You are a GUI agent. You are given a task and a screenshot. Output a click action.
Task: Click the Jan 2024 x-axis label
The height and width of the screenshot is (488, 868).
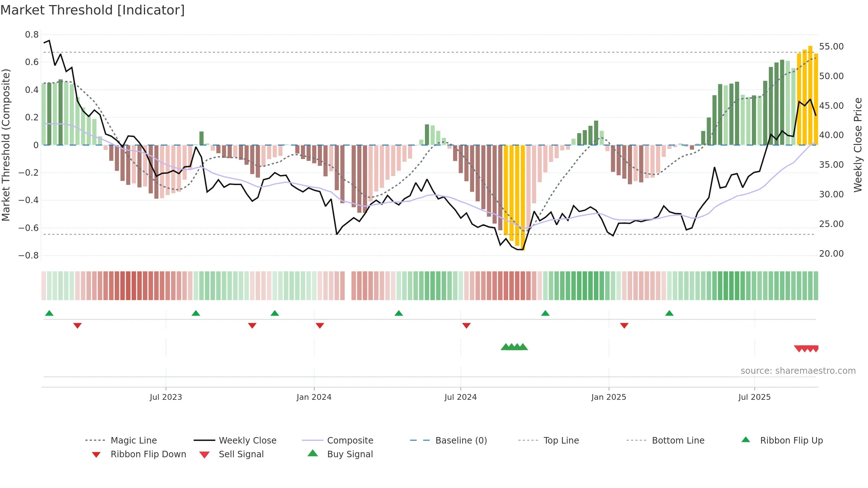(314, 397)
